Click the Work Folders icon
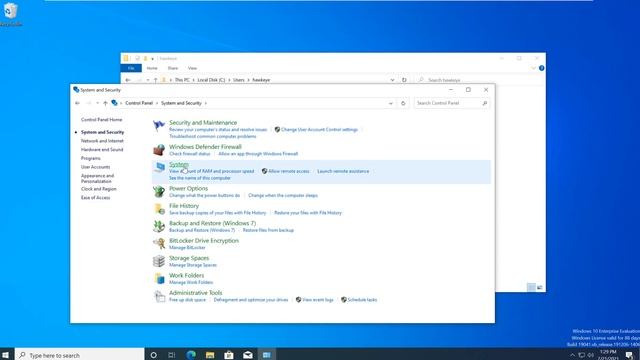The width and height of the screenshot is (640, 360). point(159,278)
